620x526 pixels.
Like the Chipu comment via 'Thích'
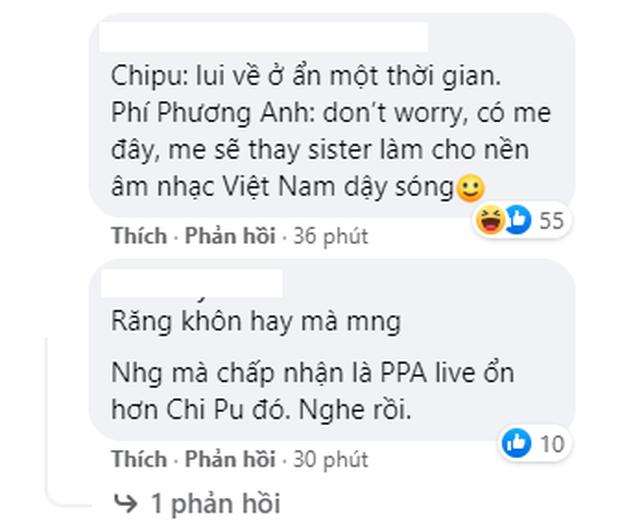139,236
